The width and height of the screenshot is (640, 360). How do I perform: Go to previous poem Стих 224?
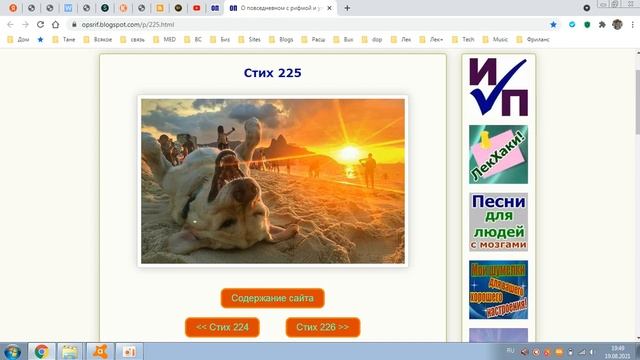[222, 327]
